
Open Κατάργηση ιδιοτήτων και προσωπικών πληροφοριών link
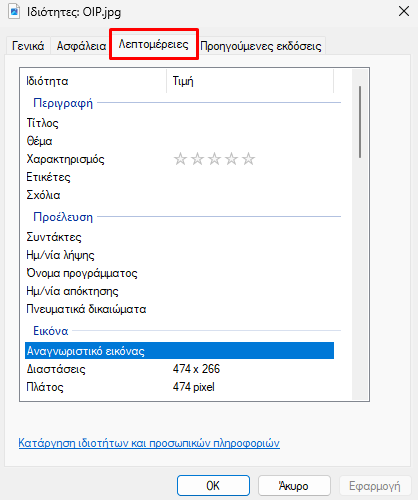[x=149, y=443]
